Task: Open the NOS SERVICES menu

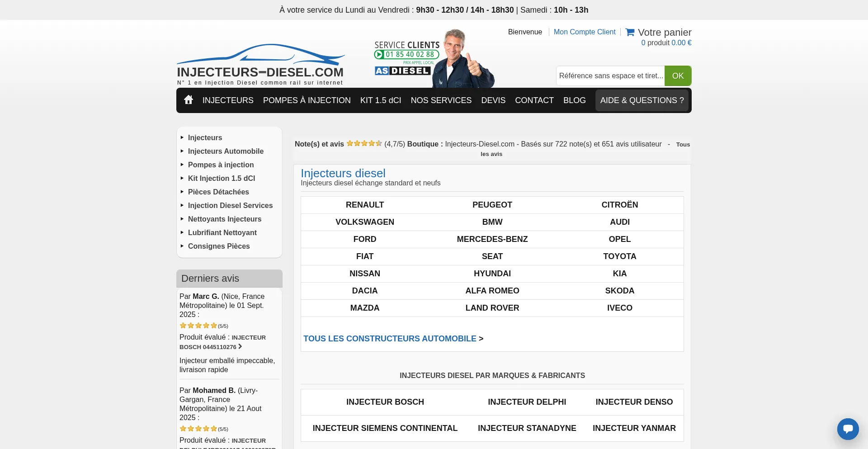Action: click(441, 100)
